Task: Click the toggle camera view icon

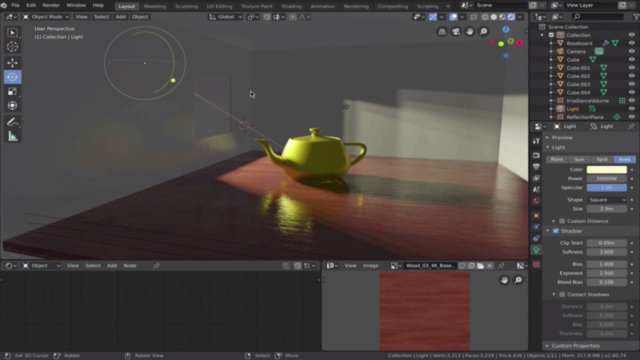Action: (456, 31)
